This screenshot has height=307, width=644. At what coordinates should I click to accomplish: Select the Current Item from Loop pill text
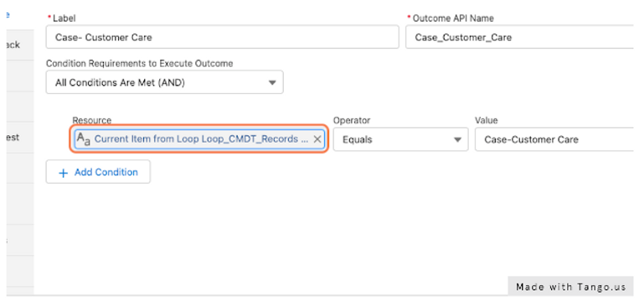point(201,139)
